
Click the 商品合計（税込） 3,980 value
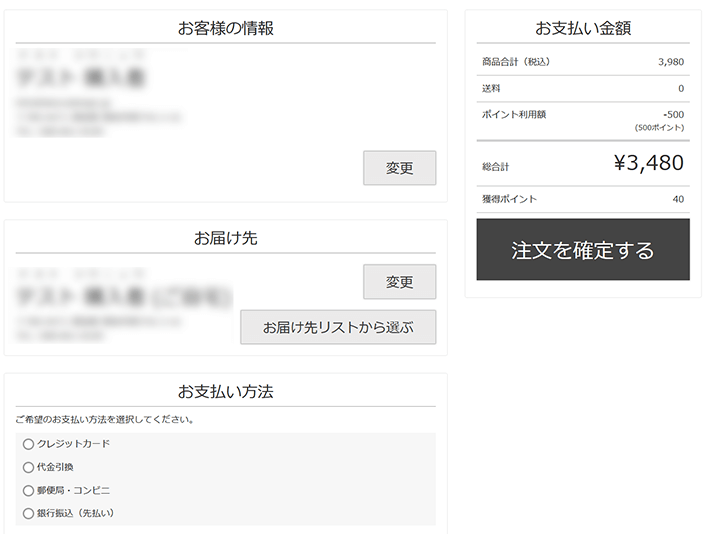[671, 62]
